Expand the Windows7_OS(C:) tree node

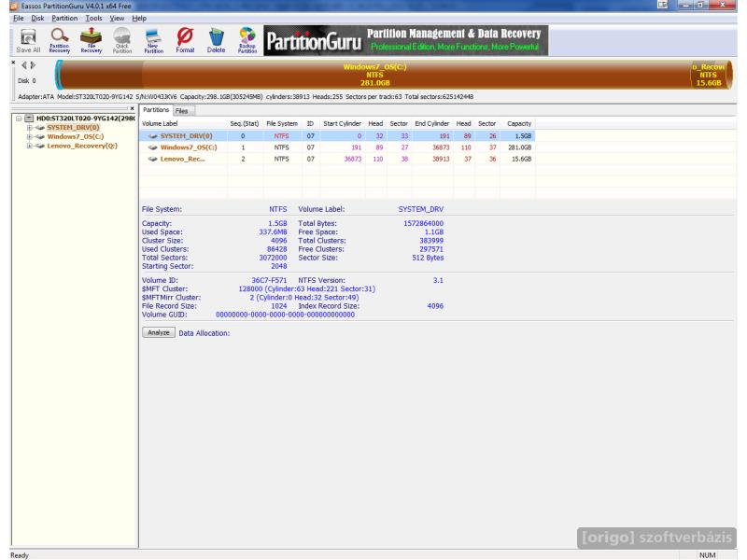(30, 136)
